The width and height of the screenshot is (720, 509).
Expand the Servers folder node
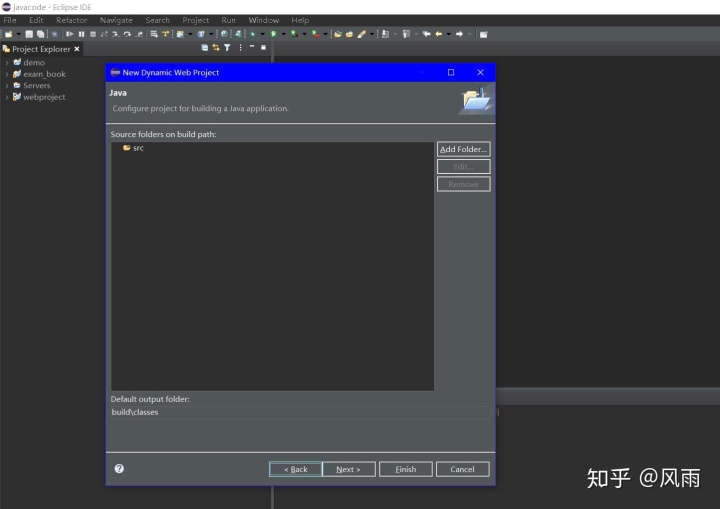tap(7, 85)
